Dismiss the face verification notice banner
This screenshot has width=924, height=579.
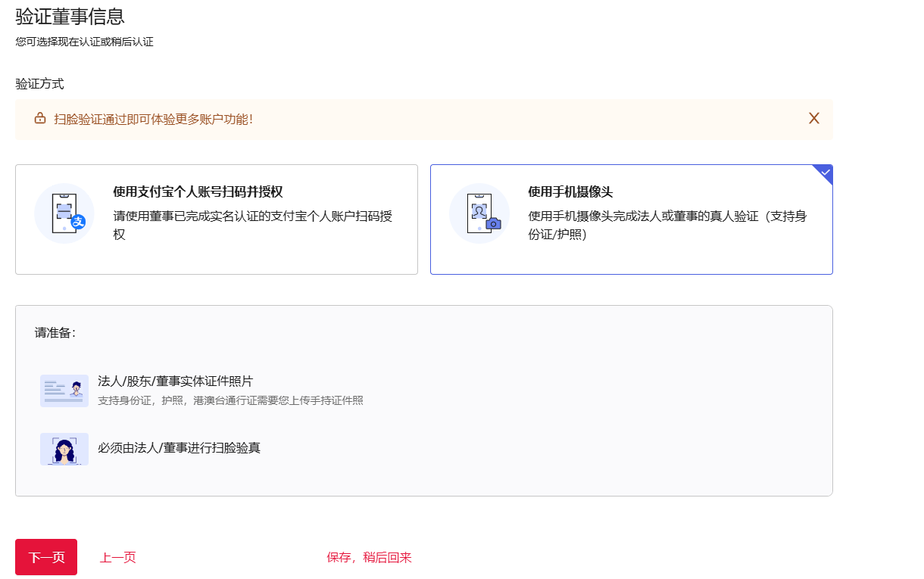click(x=814, y=119)
